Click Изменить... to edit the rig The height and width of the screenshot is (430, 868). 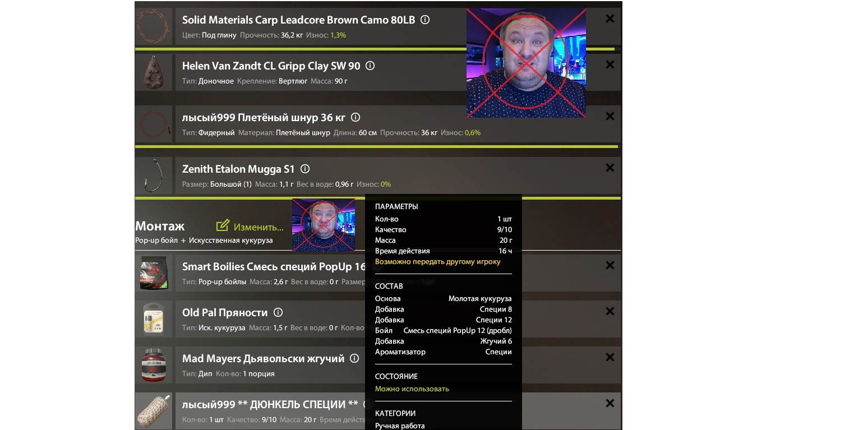coord(258,227)
